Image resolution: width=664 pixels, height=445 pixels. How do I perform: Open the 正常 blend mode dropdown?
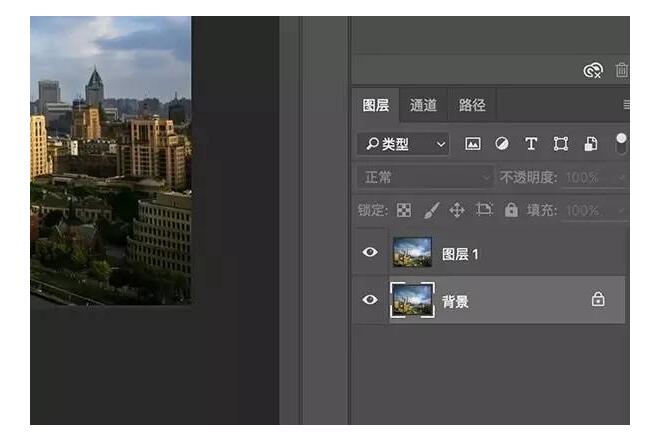425,177
